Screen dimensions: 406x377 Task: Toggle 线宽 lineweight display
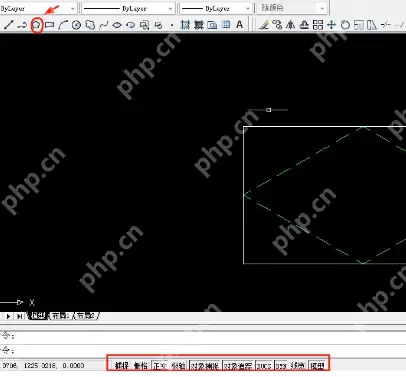click(x=297, y=366)
